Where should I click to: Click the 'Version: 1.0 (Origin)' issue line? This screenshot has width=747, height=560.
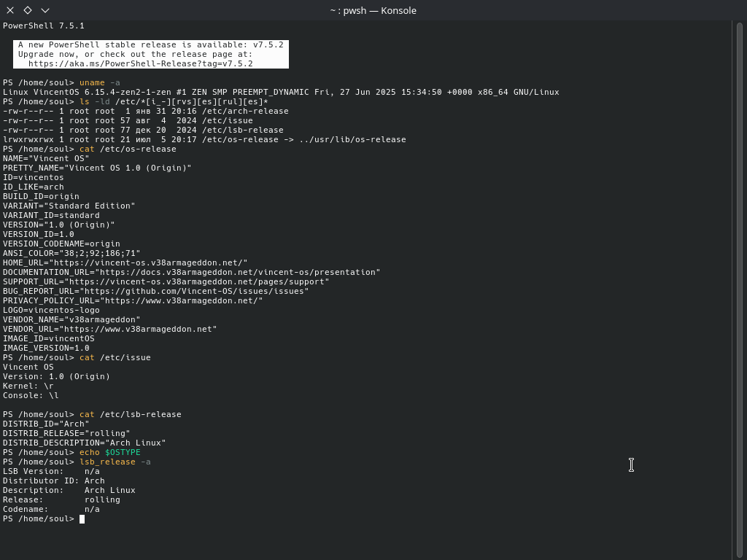[56, 377]
